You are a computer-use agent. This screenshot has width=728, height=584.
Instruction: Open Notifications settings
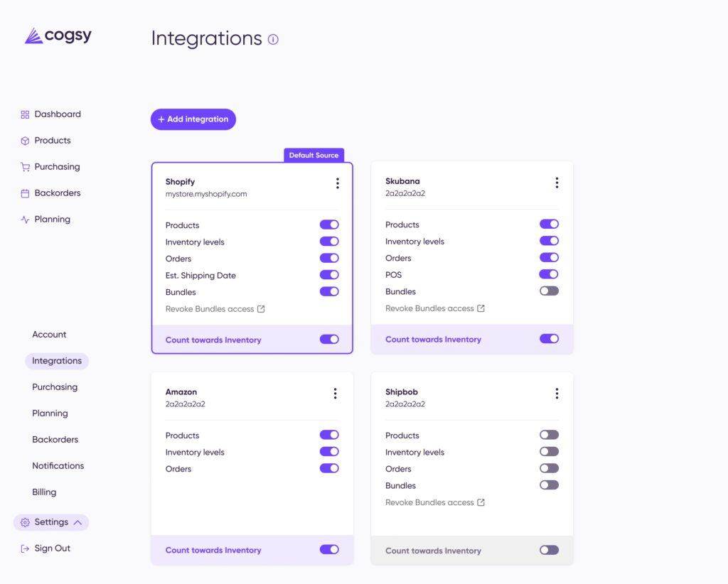point(58,466)
